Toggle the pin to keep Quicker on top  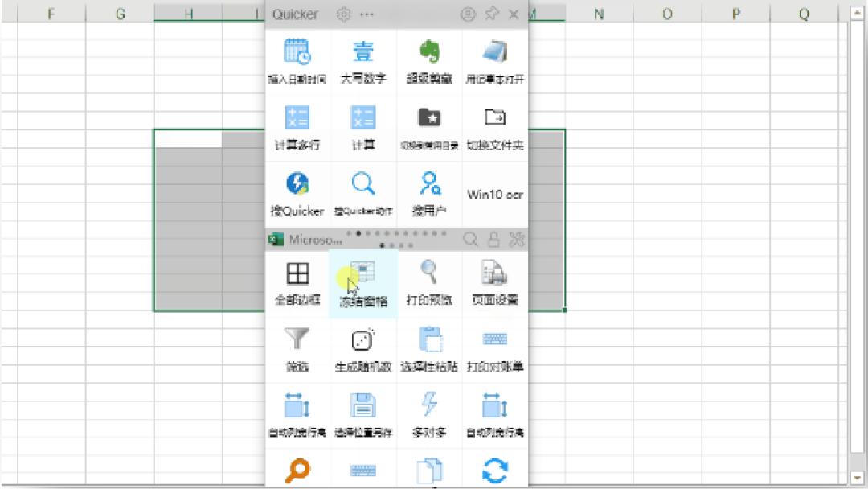tap(492, 14)
